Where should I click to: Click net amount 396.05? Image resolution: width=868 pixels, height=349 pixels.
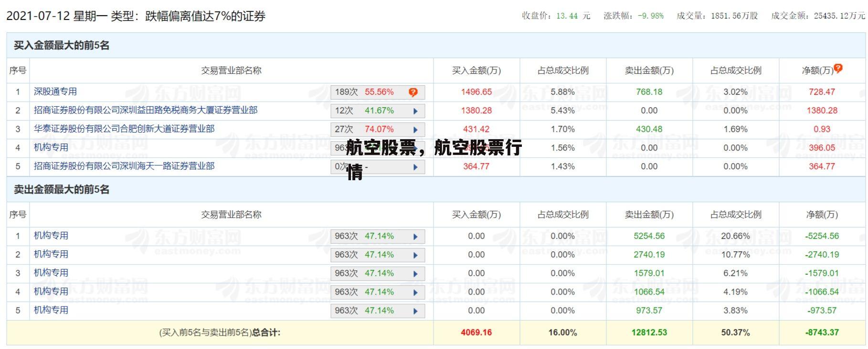click(x=822, y=148)
